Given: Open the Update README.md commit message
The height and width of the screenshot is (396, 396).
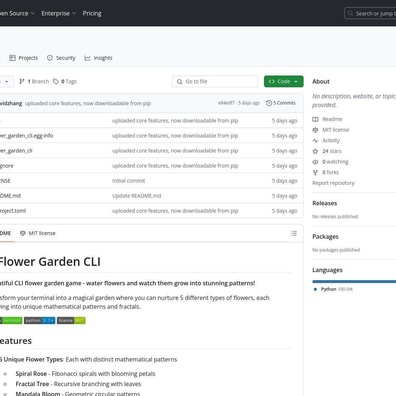Looking at the screenshot, I should click(137, 196).
